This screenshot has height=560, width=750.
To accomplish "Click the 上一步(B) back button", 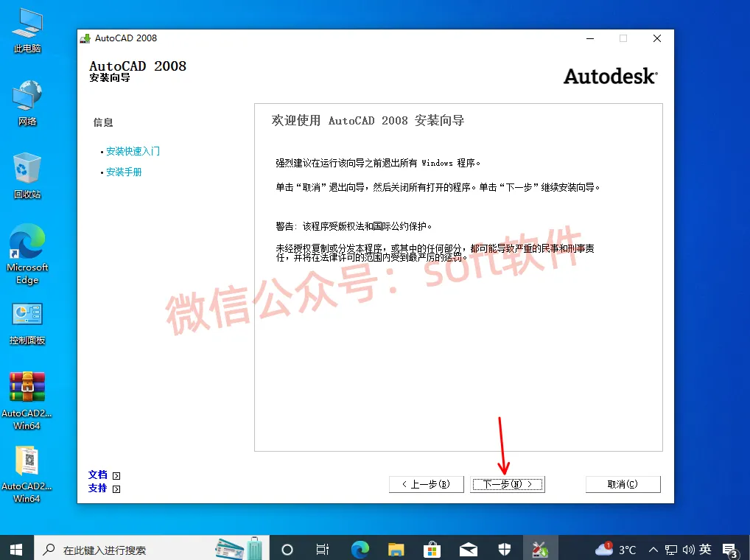I will (426, 484).
